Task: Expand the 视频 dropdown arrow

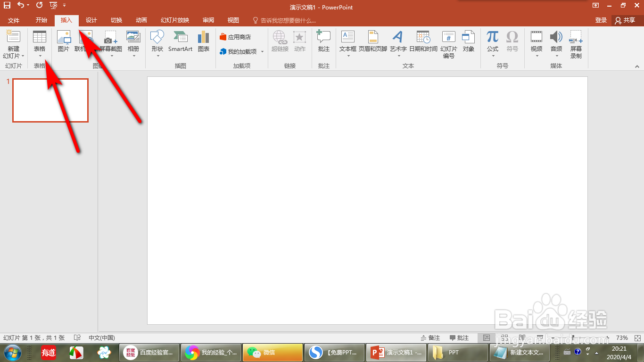Action: coord(537,56)
